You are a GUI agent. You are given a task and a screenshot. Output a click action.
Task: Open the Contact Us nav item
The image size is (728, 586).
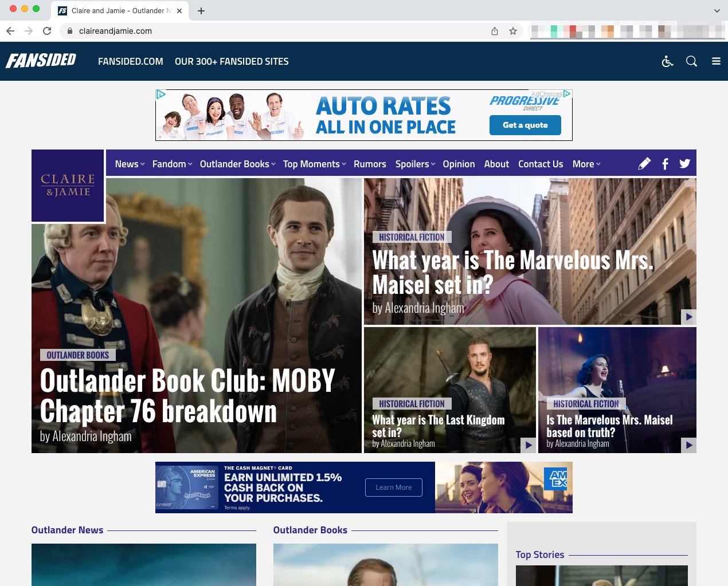coord(541,164)
